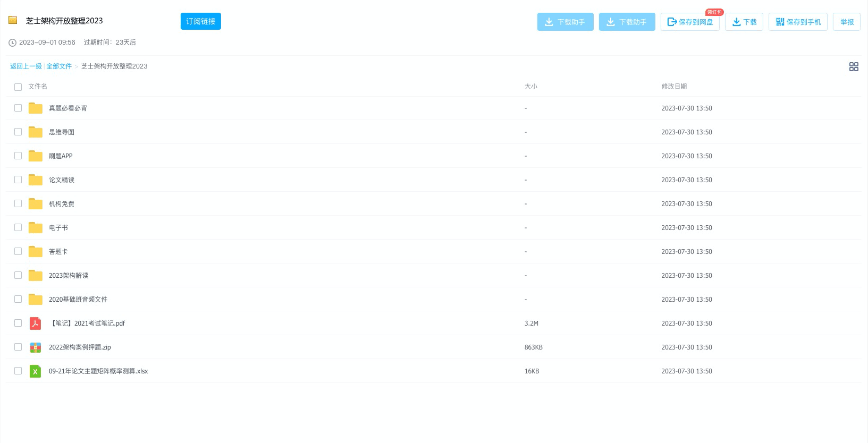Select checkbox for 09-21年论文主题矩阵概率测算.xlsx

pyautogui.click(x=18, y=371)
